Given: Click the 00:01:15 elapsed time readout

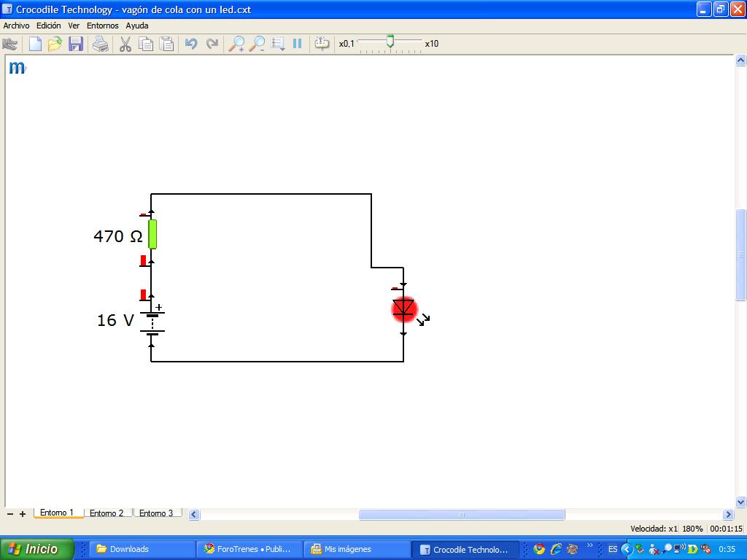Looking at the screenshot, I should pyautogui.click(x=726, y=529).
